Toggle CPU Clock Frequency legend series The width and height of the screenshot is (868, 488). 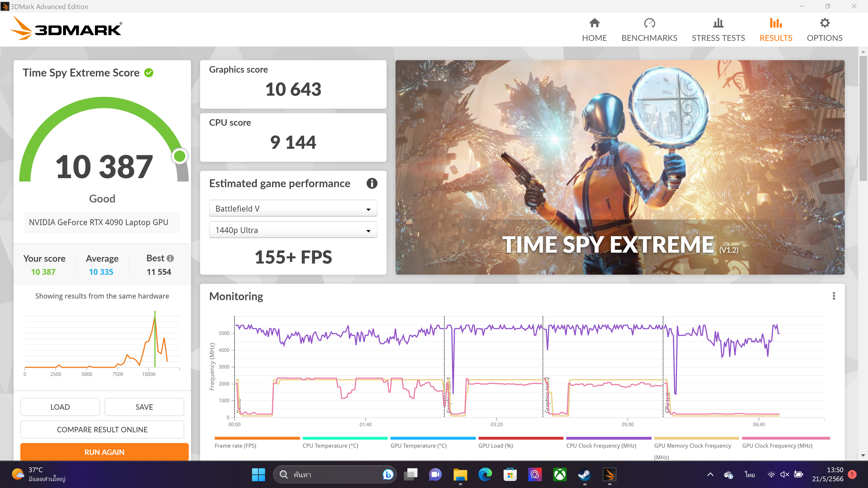coord(609,443)
